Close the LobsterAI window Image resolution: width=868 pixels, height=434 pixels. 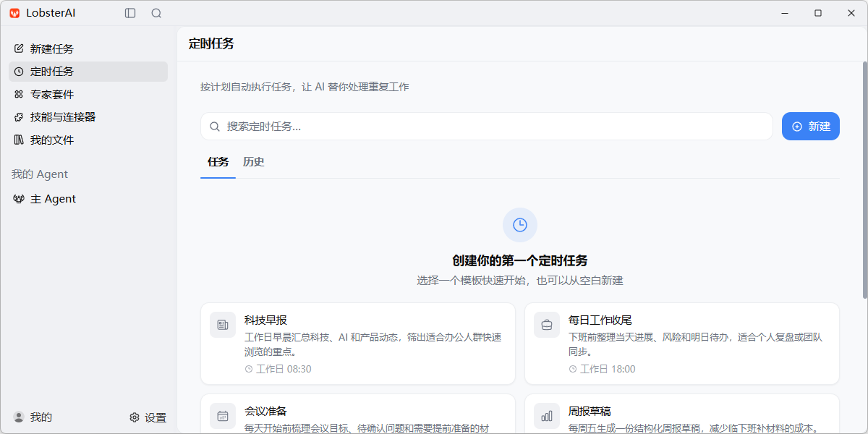[x=851, y=13]
